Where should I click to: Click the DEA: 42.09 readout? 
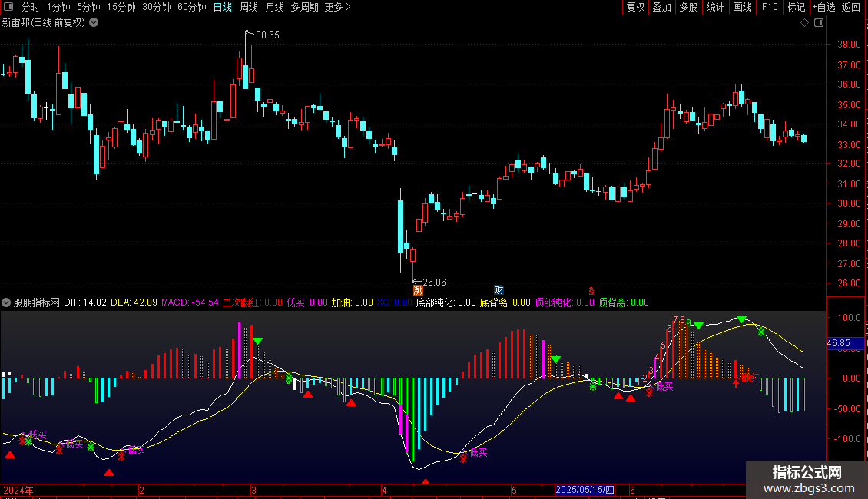[134, 302]
